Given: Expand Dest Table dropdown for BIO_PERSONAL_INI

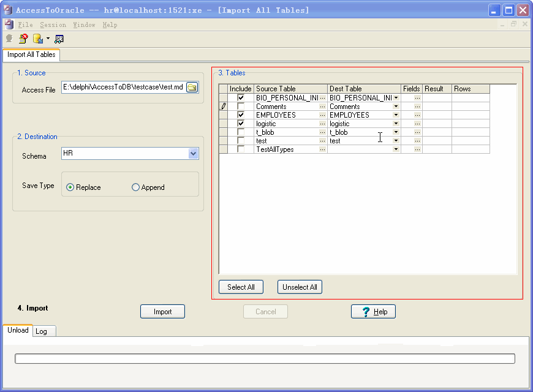Looking at the screenshot, I should (396, 98).
